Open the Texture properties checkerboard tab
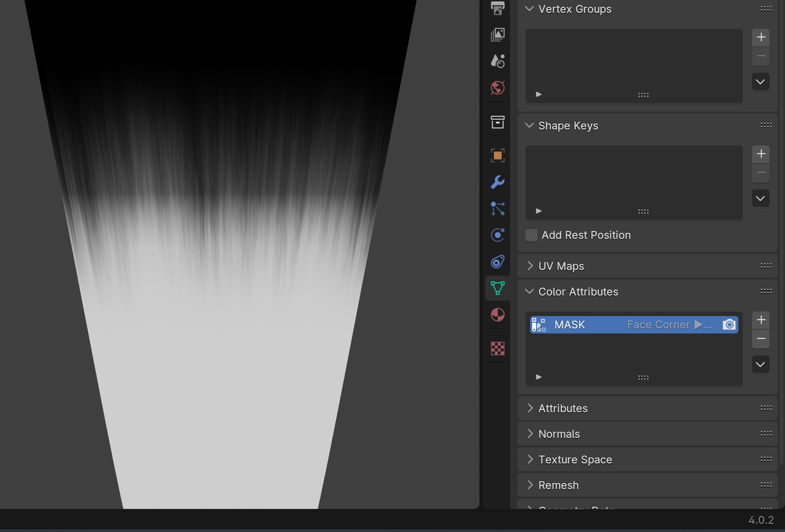 tap(497, 348)
